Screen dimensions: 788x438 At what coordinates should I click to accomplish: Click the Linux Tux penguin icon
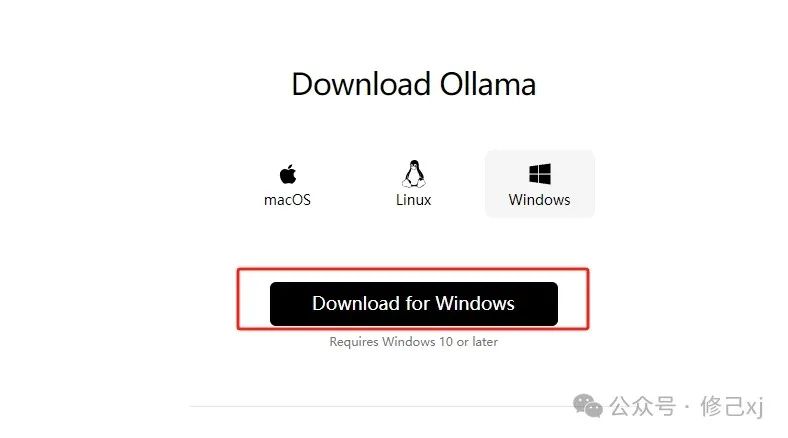pos(414,174)
